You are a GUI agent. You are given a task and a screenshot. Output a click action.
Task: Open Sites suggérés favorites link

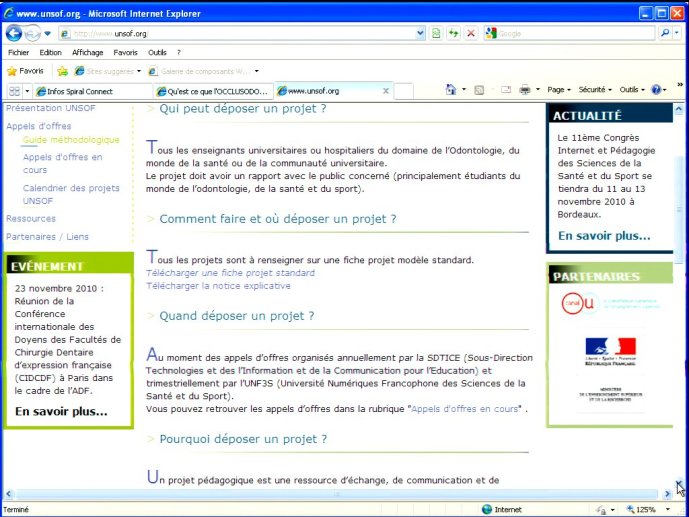108,71
